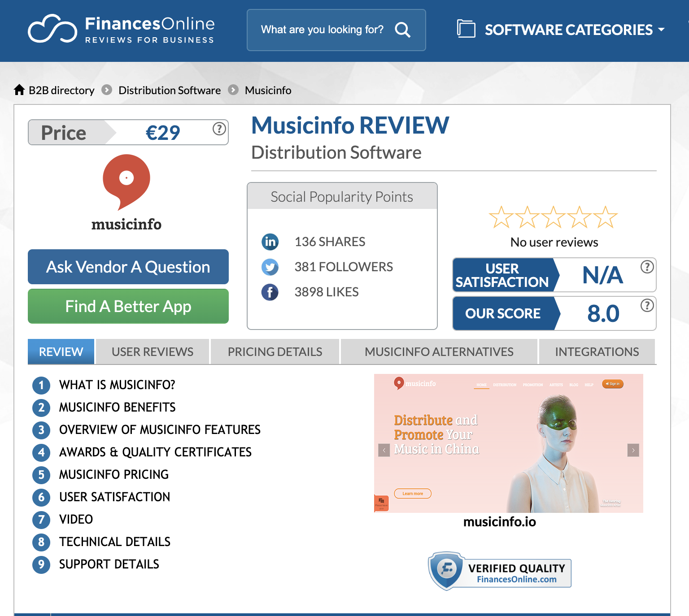Click the home icon in breadcrumb
689x616 pixels.
click(x=19, y=90)
